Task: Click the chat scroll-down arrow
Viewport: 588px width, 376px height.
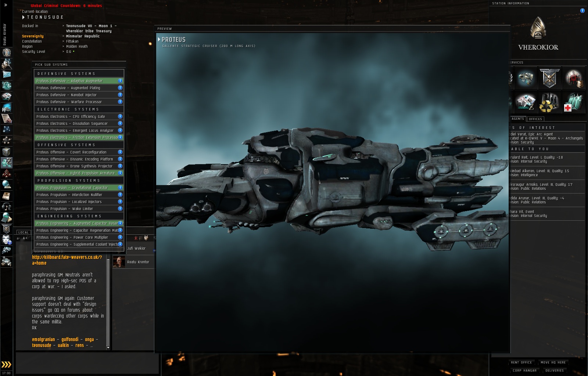Action: click(x=108, y=347)
